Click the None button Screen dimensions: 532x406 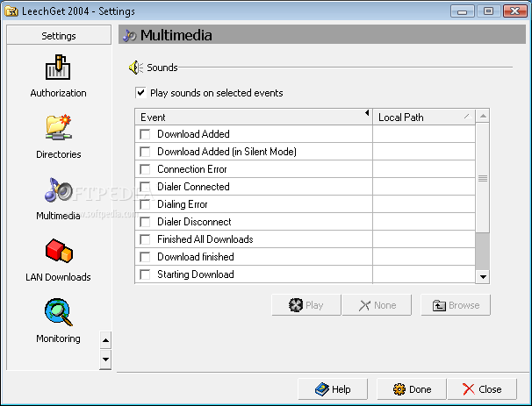point(377,305)
